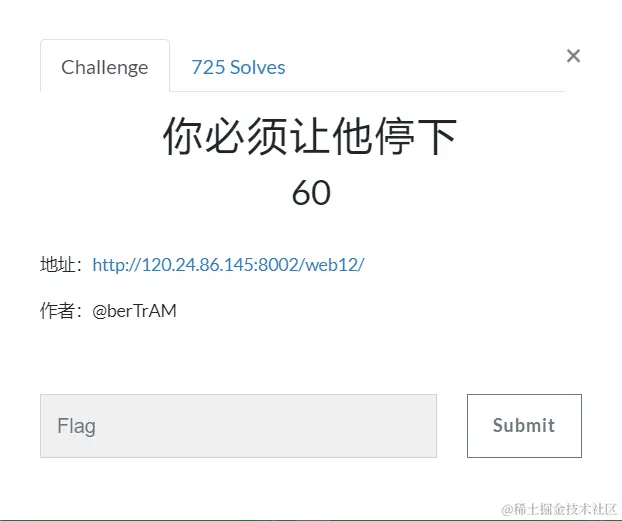
Task: Follow the http://120.24.86.145:8002 hyperlink
Action: [228, 264]
